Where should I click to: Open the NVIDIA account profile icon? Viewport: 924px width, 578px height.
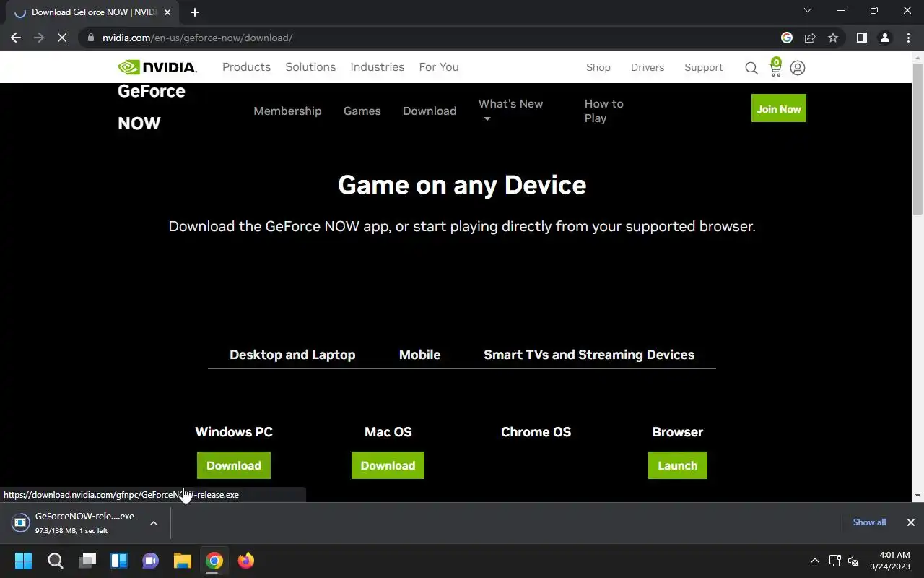(x=798, y=68)
